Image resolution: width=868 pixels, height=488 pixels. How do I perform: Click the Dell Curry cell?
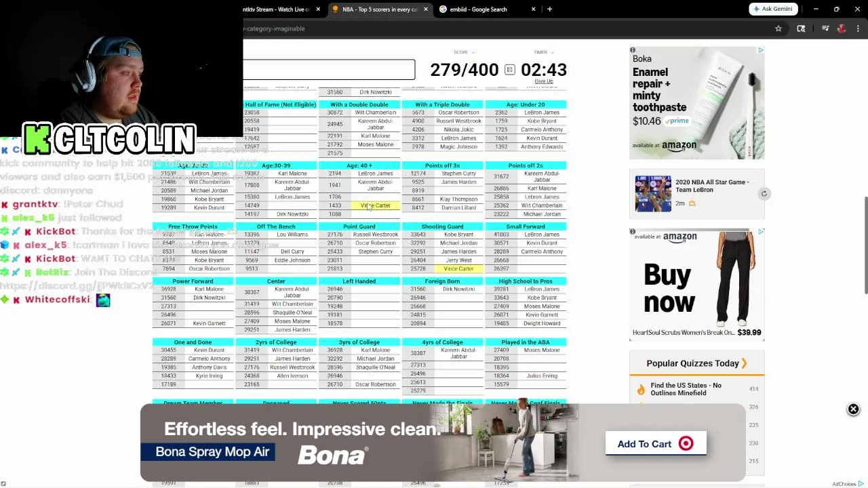coord(292,251)
